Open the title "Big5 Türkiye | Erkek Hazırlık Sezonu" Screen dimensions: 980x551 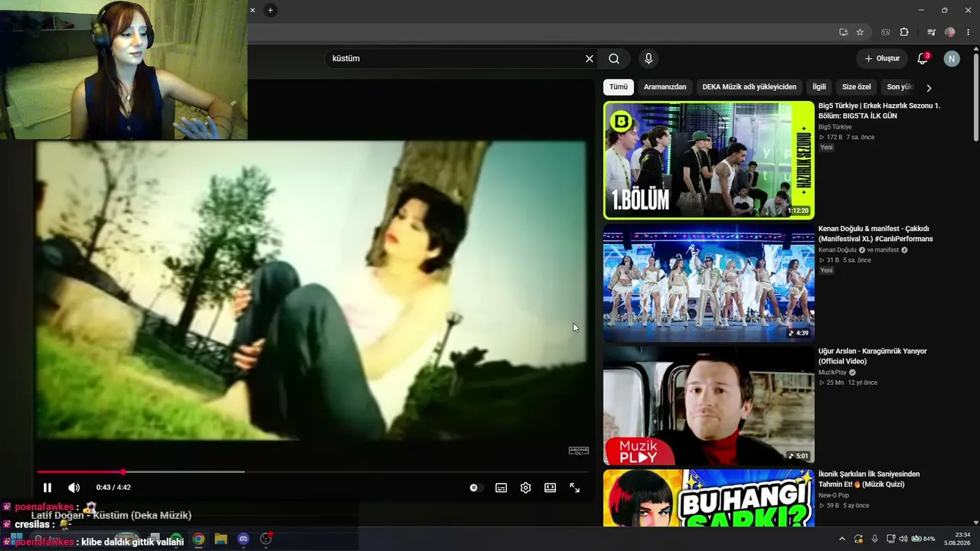tap(879, 111)
